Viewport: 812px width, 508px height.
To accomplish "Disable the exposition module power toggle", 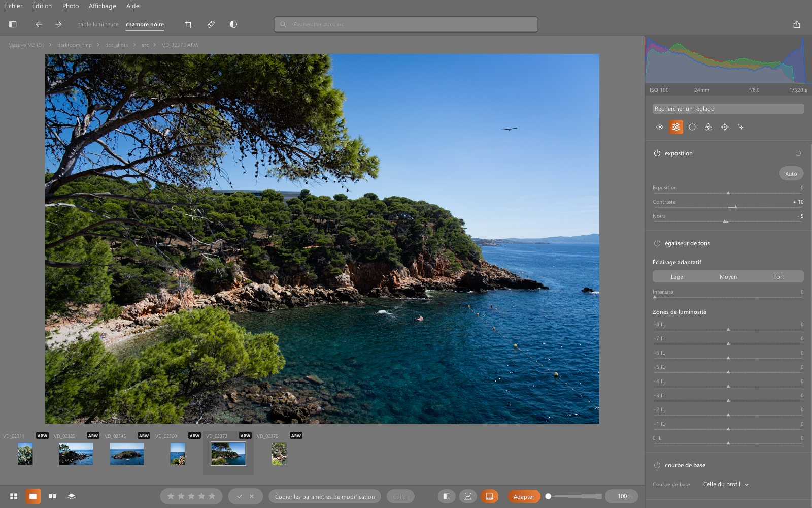I will click(657, 153).
